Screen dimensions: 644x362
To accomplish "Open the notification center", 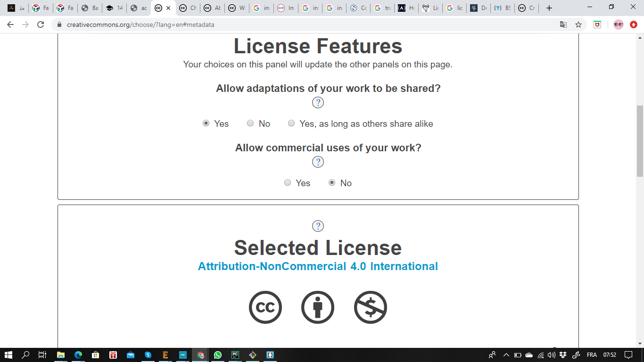I will [x=628, y=355].
